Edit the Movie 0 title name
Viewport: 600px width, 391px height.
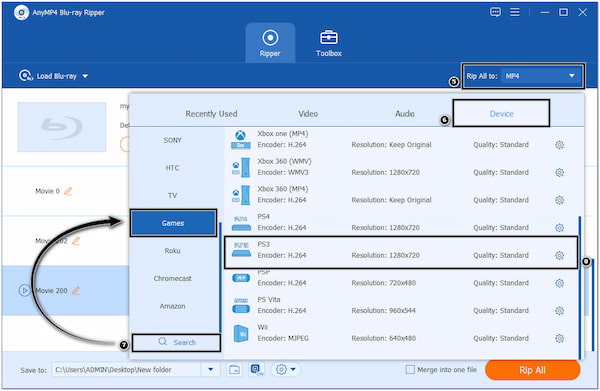click(x=68, y=191)
